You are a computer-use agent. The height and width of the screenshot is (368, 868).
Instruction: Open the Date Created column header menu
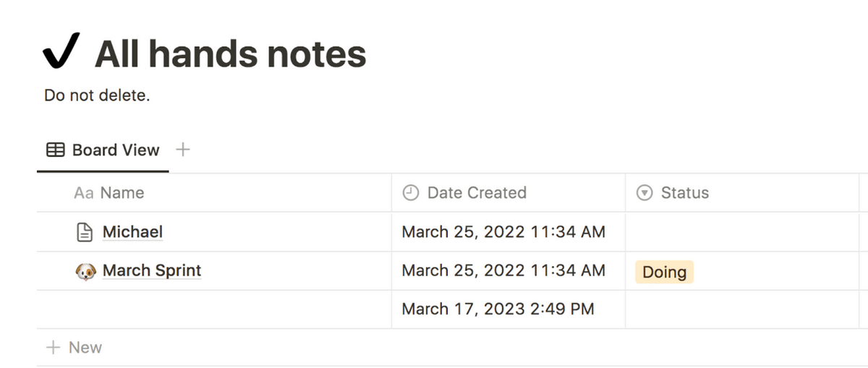click(509, 193)
